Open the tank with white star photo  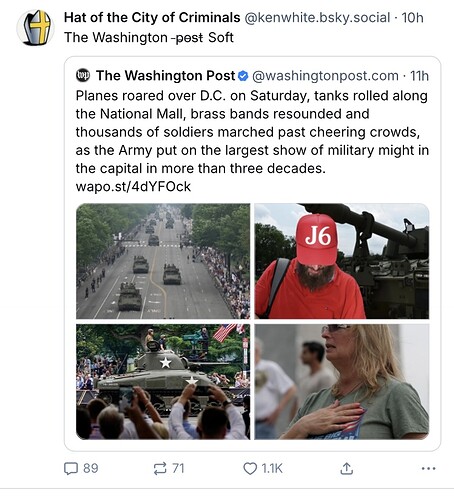click(x=163, y=382)
